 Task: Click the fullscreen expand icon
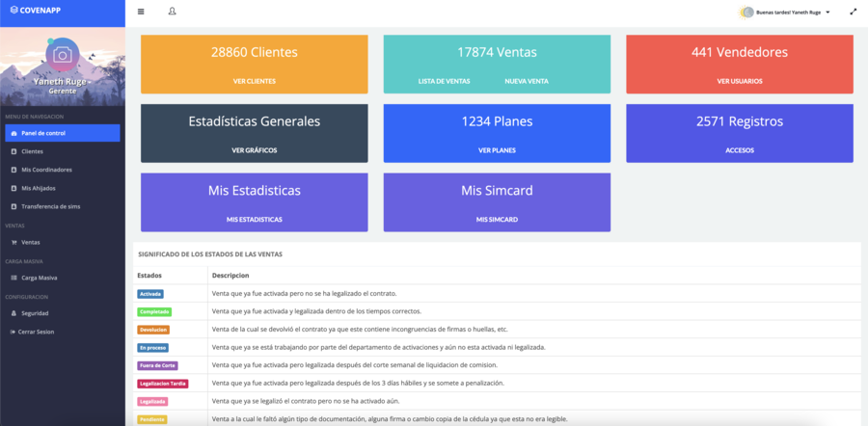[x=854, y=12]
